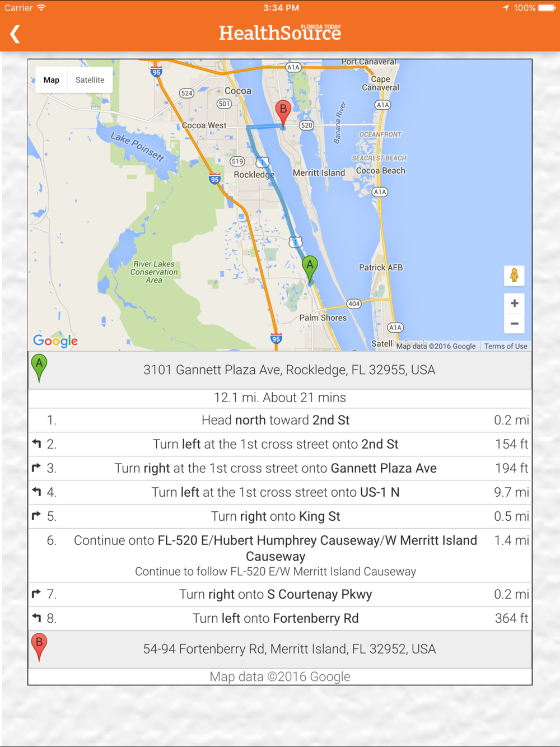Viewport: 560px width, 747px height.
Task: Click the turn-left arrow on step 2
Action: coord(37,443)
